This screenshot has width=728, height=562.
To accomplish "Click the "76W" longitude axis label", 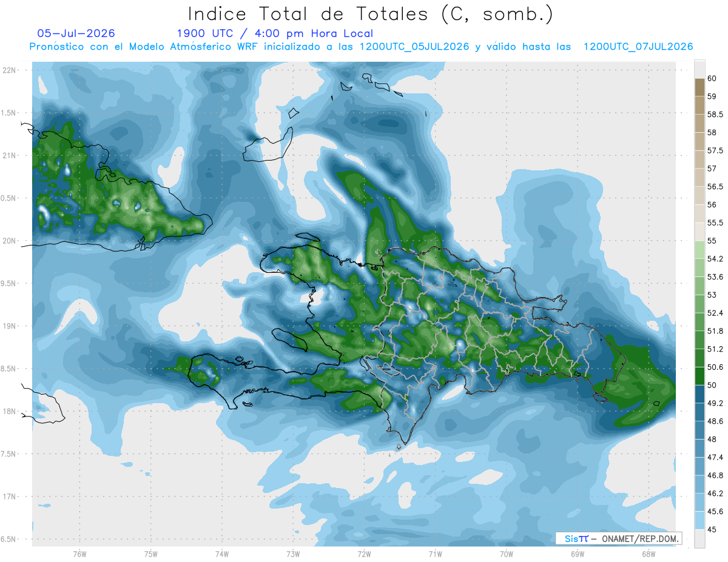I will [79, 554].
